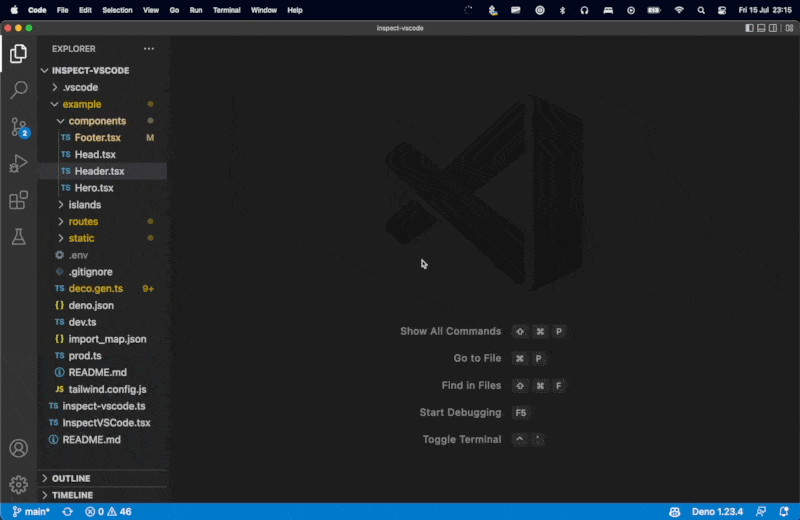Open the Search view icon
This screenshot has height=520, width=800.
pyautogui.click(x=18, y=90)
